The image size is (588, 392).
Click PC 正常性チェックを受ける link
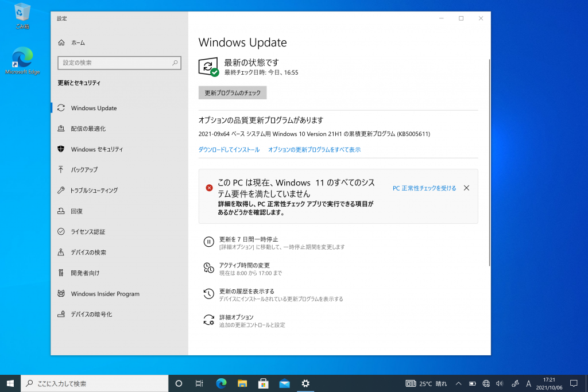pyautogui.click(x=424, y=188)
